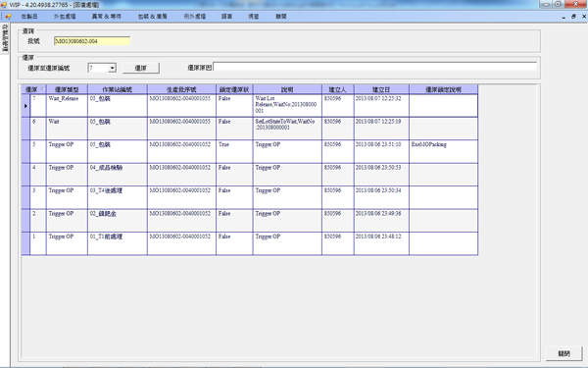Screen dimensions: 588x368
Task: Click the close button at bottom right of form
Action: coord(564,353)
